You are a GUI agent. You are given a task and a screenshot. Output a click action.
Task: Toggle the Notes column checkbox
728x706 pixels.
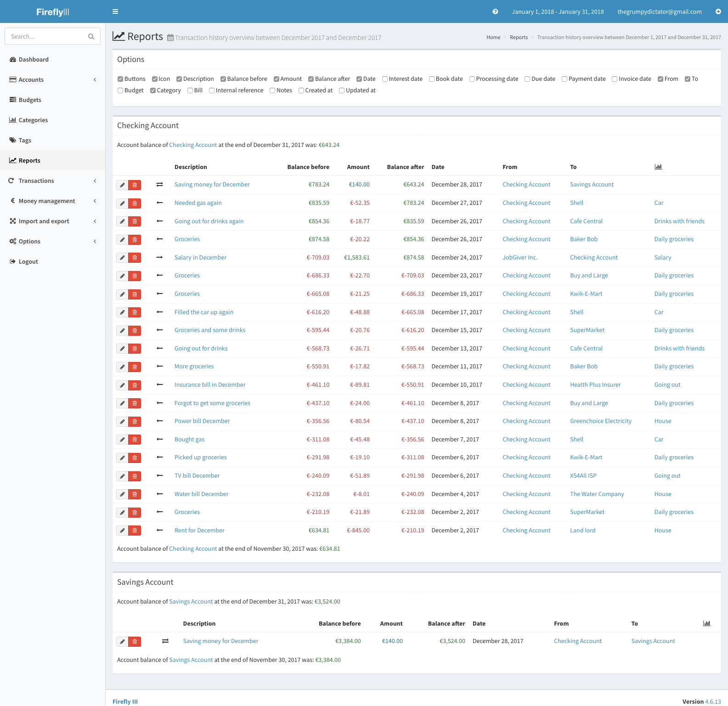pyautogui.click(x=272, y=90)
